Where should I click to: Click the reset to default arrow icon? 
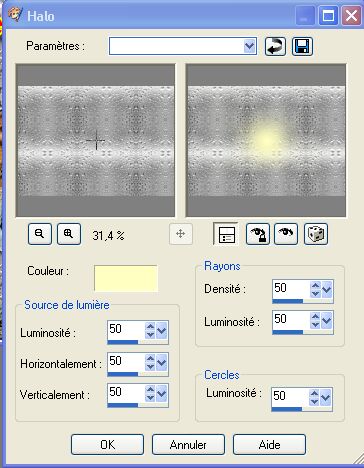(275, 46)
